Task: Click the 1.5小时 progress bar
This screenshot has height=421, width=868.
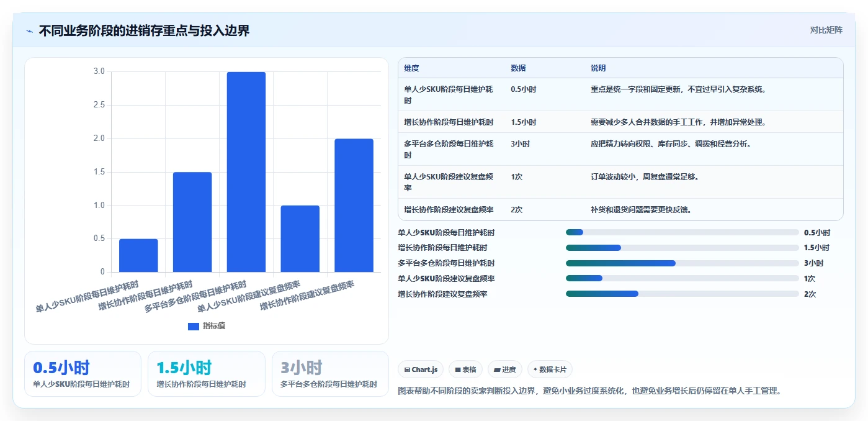Action: [x=682, y=248]
